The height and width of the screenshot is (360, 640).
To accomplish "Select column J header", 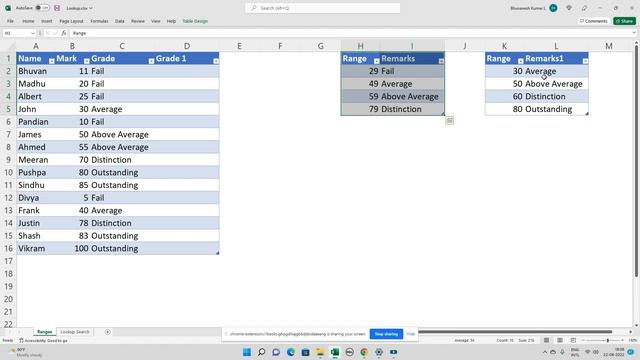I will coord(464,46).
